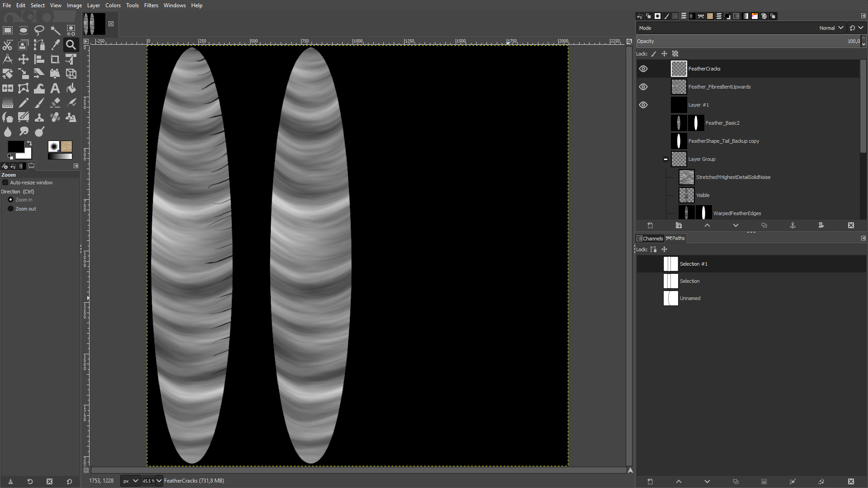Delete the selected path Selection #1

(x=852, y=481)
